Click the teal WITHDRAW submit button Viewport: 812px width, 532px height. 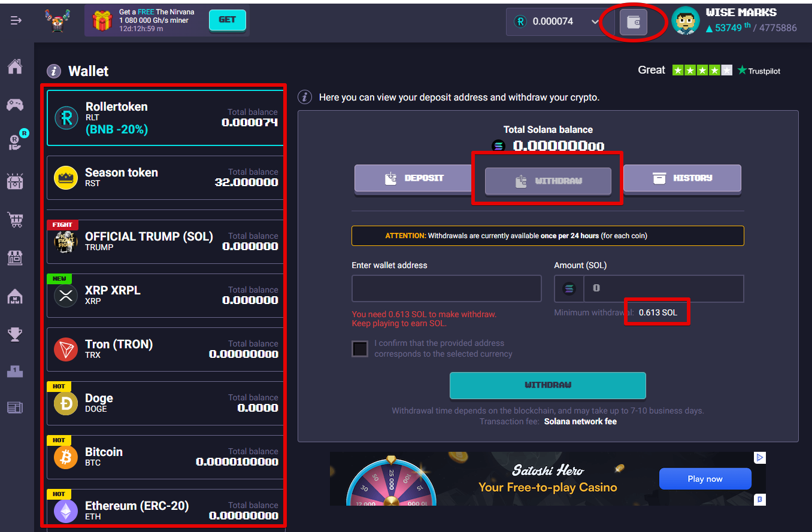coord(548,385)
